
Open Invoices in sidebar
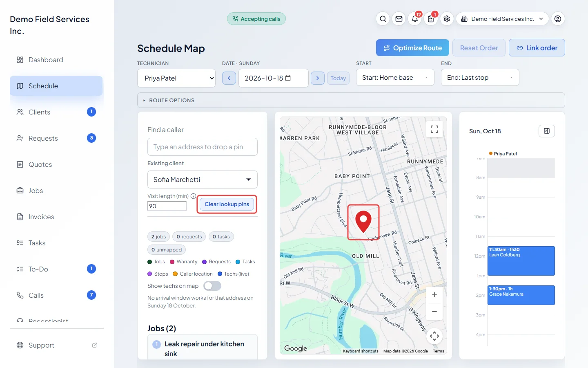(x=56, y=217)
